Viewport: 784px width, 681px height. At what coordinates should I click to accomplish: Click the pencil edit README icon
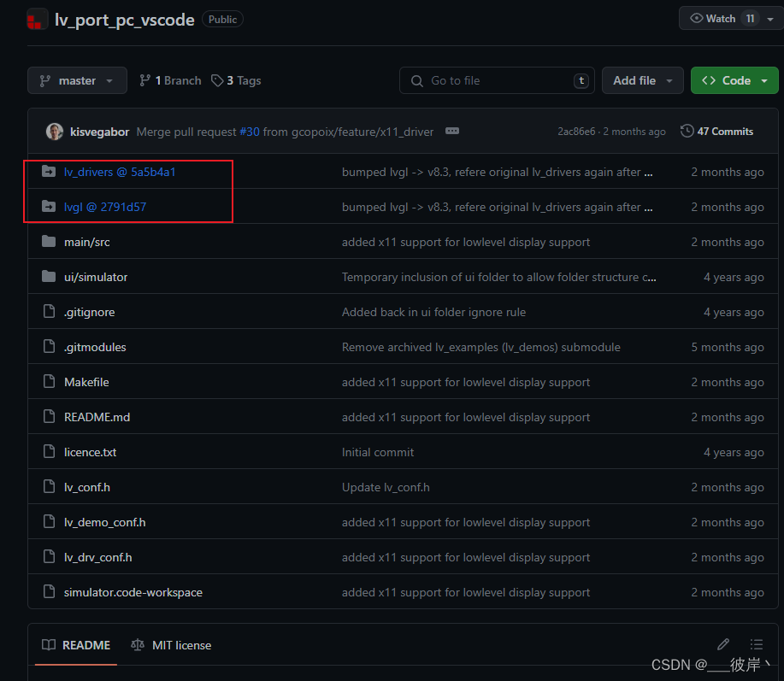pos(723,644)
